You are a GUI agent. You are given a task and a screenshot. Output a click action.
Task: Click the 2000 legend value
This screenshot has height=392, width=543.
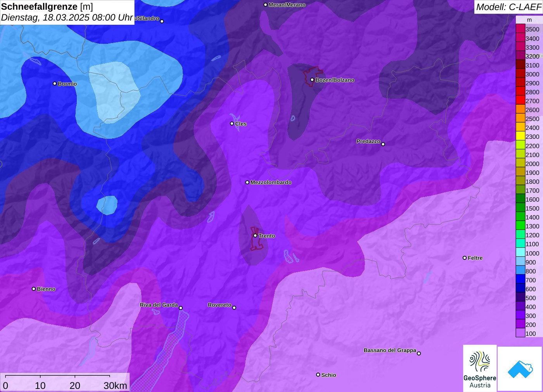pos(532,164)
